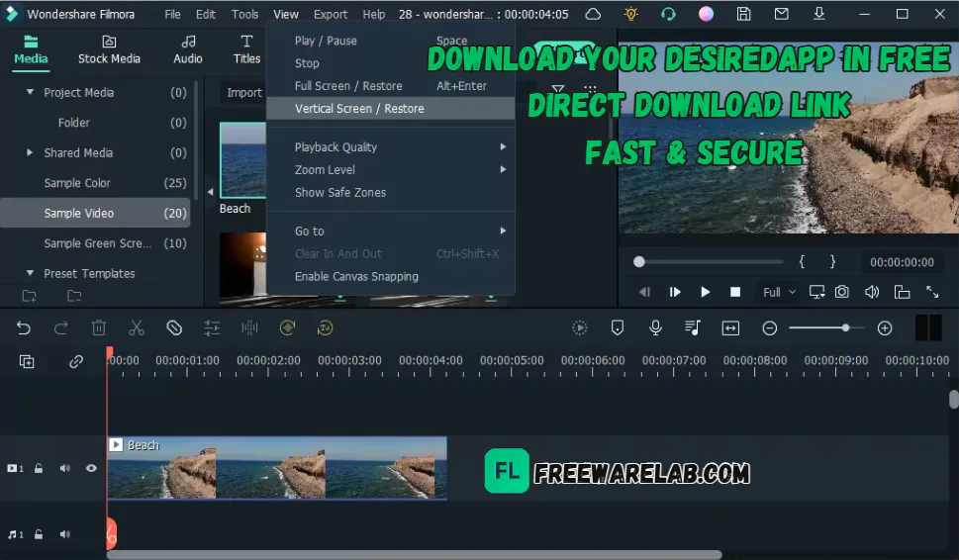959x560 pixels.
Task: Open the headset support icon
Action: pyautogui.click(x=668, y=14)
